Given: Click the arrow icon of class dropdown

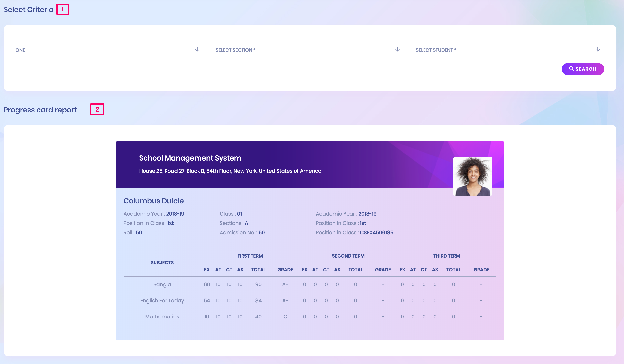Looking at the screenshot, I should (x=197, y=49).
